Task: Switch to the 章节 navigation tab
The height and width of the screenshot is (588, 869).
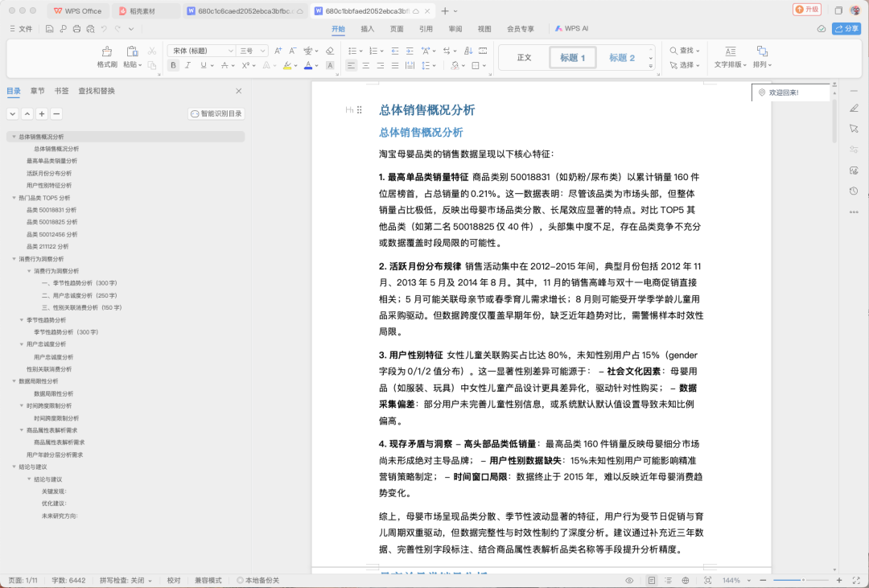Action: coord(38,91)
